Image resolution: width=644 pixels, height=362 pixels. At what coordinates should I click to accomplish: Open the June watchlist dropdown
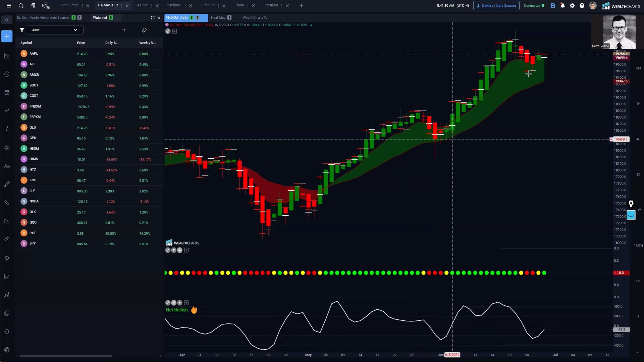tap(55, 30)
